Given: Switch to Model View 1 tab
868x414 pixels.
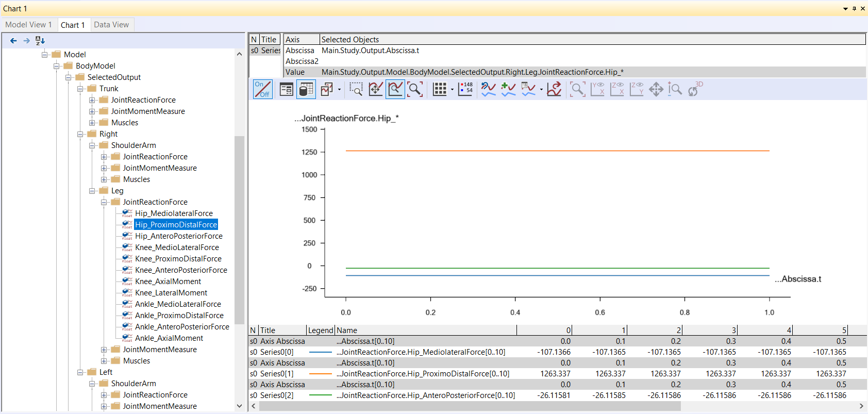Looking at the screenshot, I should tap(28, 25).
